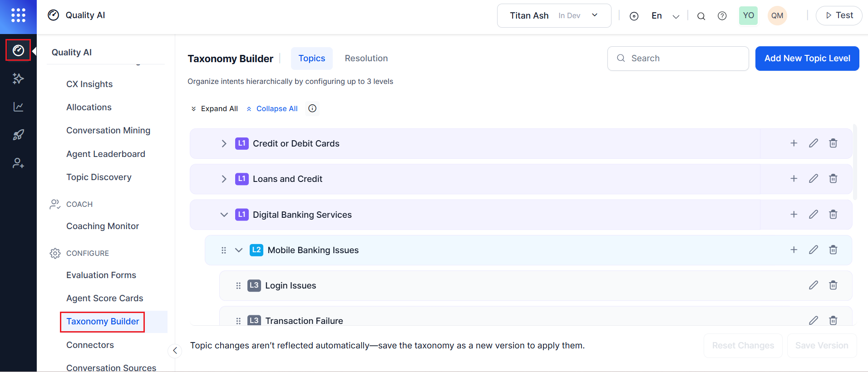
Task: Open the analytics chart sidebar icon
Action: (x=18, y=107)
